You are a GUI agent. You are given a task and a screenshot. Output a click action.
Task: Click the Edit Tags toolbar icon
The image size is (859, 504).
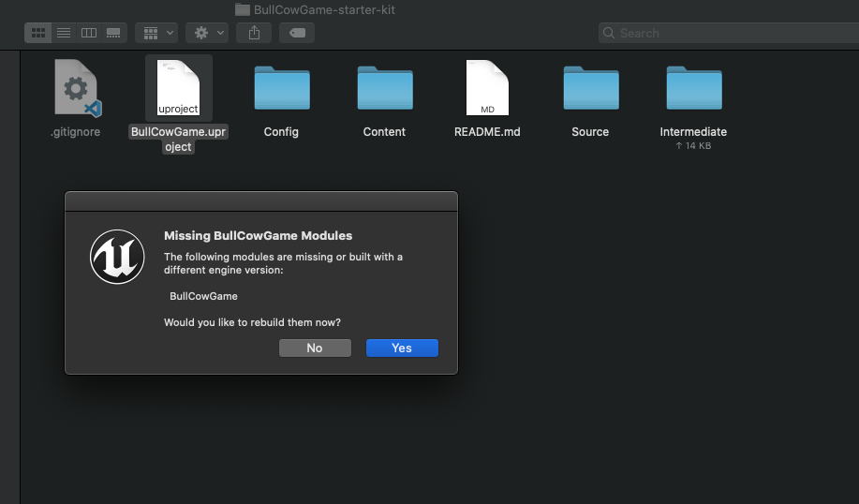(x=297, y=33)
